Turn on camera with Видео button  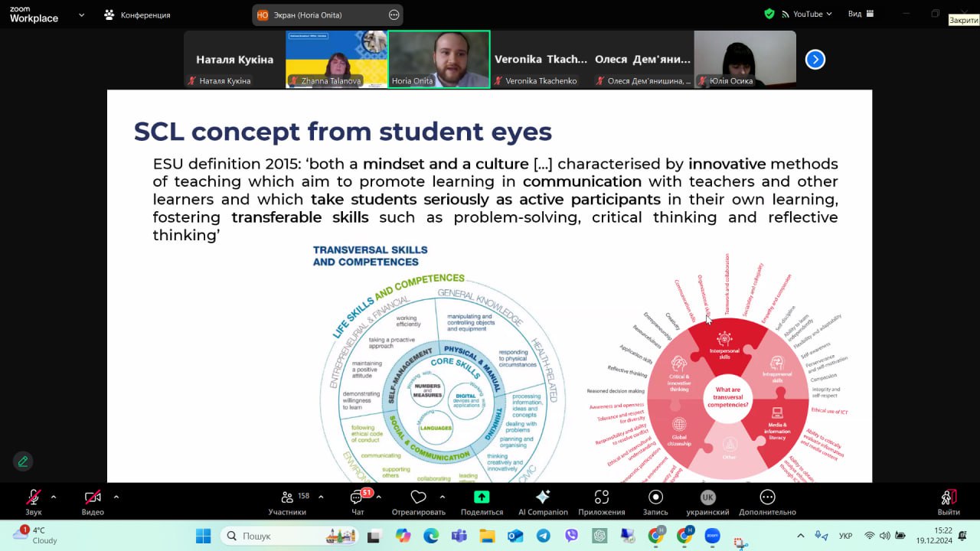click(x=93, y=501)
